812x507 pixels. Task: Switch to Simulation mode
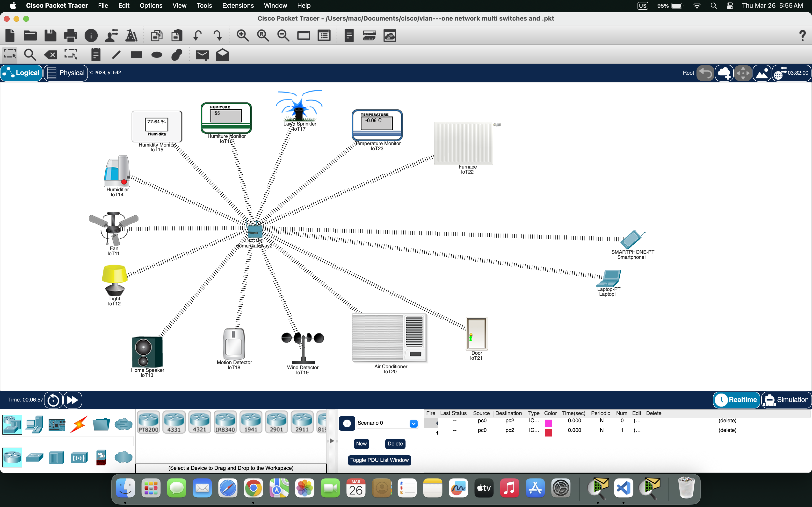point(786,400)
